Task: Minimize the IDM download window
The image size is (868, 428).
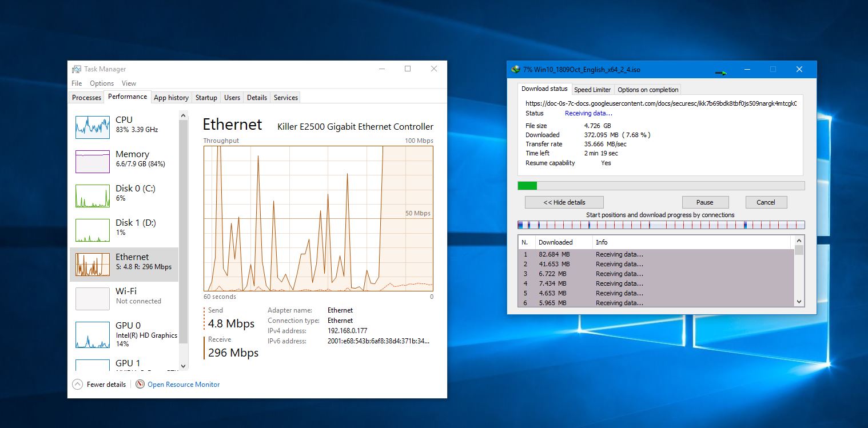Action: [x=747, y=70]
